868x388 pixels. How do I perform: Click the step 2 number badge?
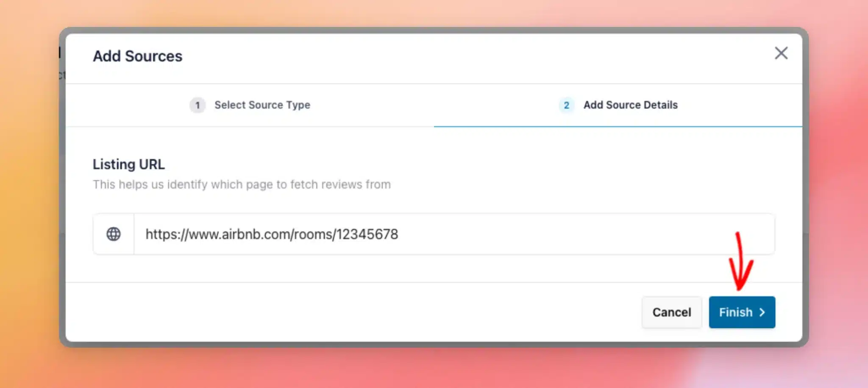pos(566,105)
